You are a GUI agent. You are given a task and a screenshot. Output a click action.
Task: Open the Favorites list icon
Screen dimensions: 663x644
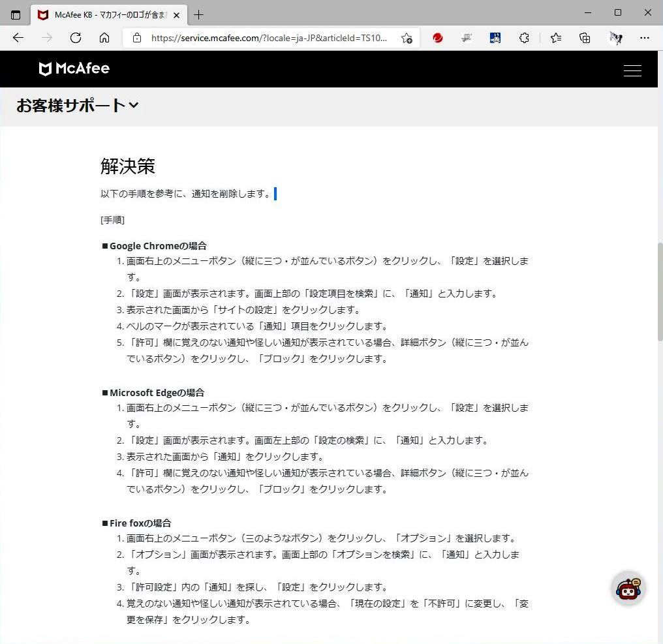[556, 38]
